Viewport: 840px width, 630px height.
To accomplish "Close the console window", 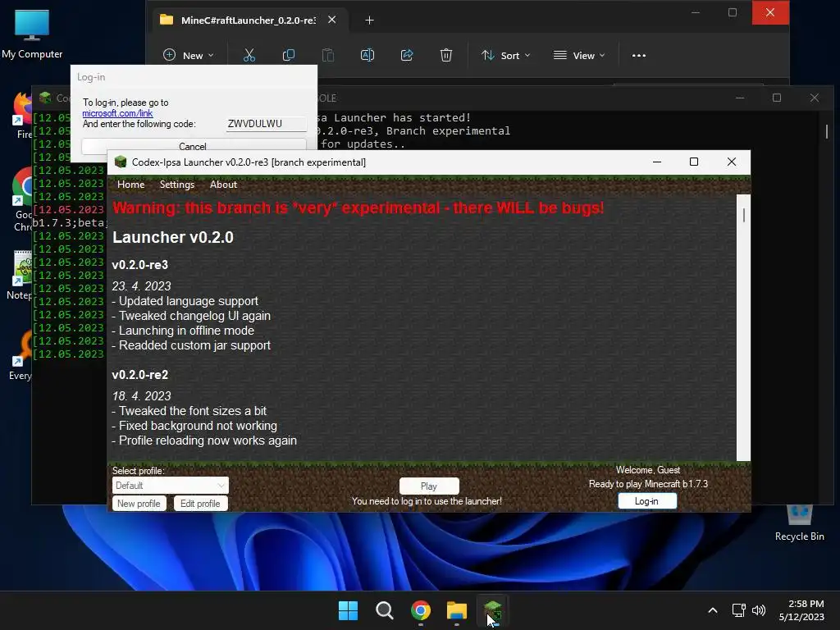I will (815, 98).
